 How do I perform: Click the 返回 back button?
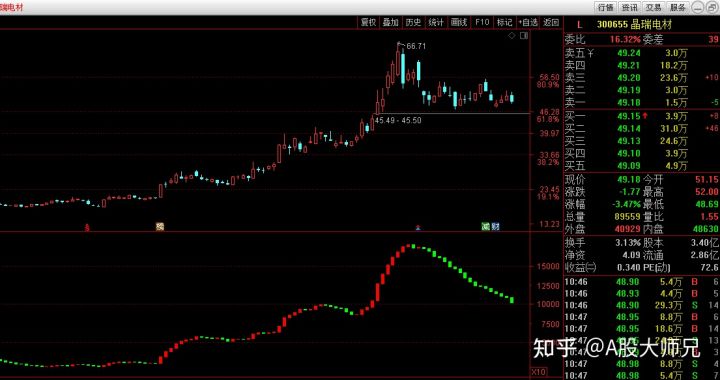551,22
